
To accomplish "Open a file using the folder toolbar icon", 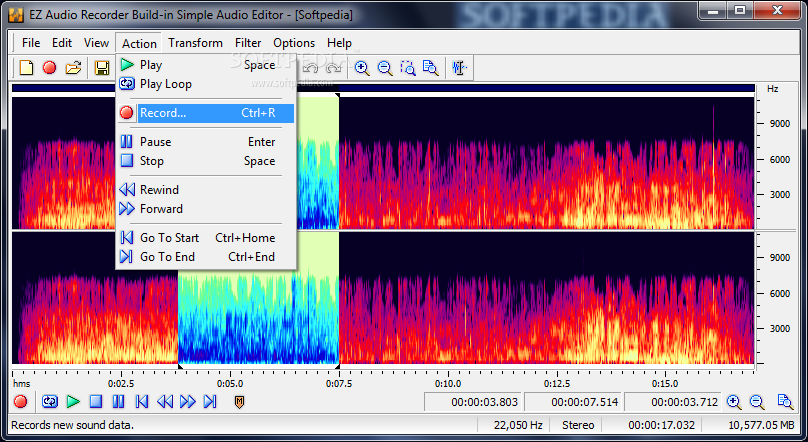I will [x=74, y=67].
